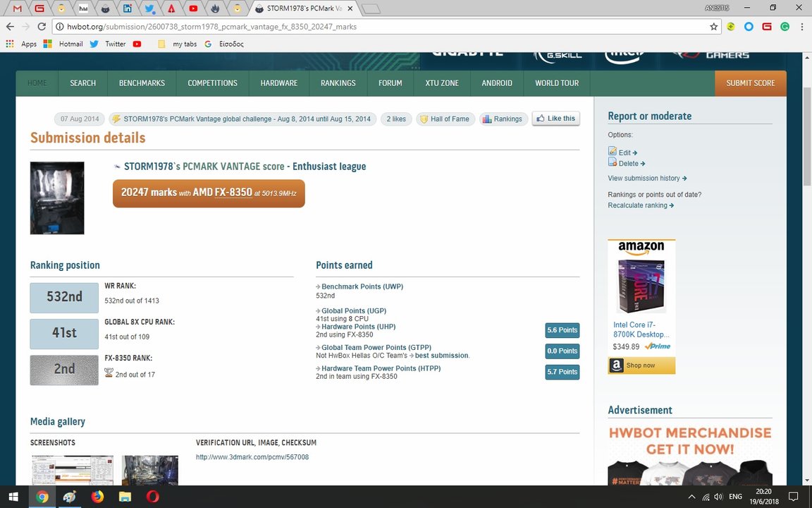Screen dimensions: 812x508
Task: Click the Edit submission option
Action: [623, 152]
